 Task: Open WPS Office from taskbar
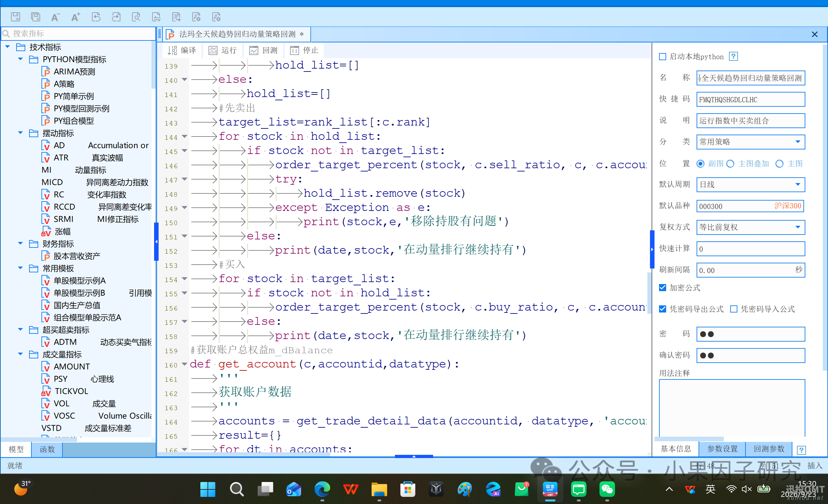click(351, 489)
